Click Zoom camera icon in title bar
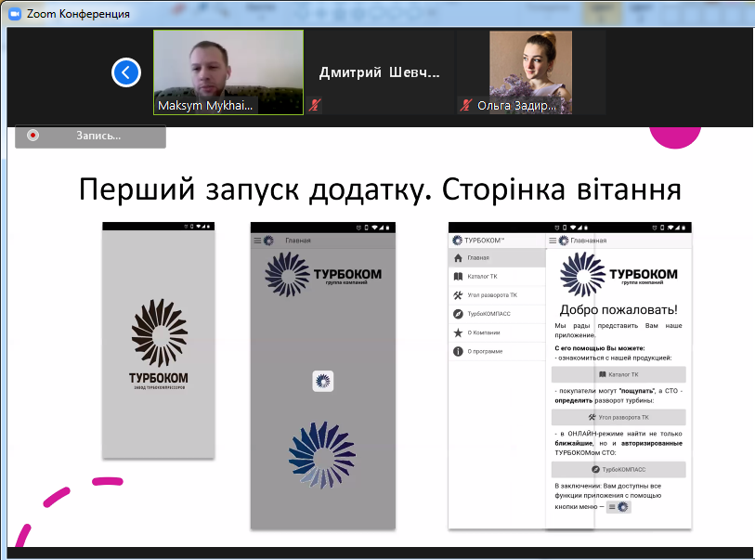This screenshot has height=560, width=755. [15, 14]
